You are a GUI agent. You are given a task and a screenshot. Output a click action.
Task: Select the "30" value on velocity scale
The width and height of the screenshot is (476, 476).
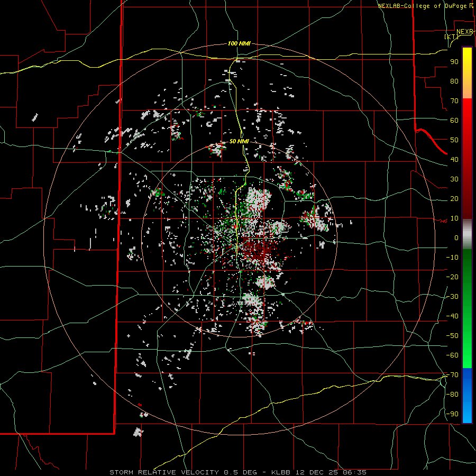point(454,179)
